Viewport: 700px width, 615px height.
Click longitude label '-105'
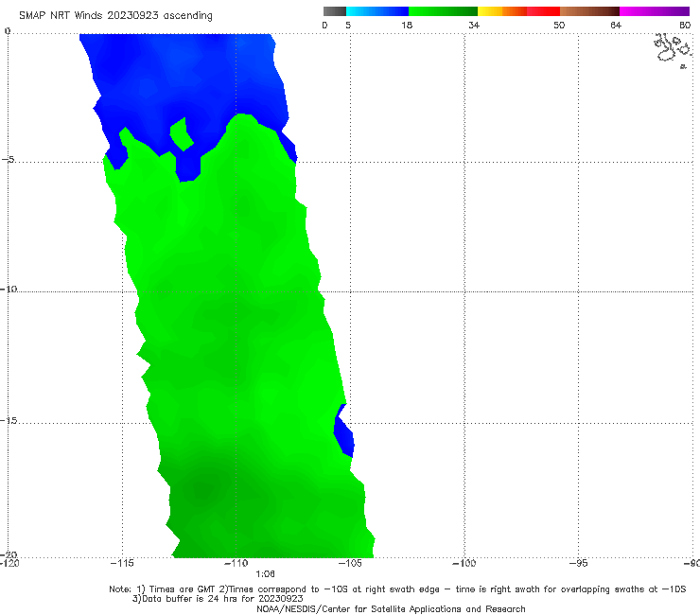[x=350, y=563]
